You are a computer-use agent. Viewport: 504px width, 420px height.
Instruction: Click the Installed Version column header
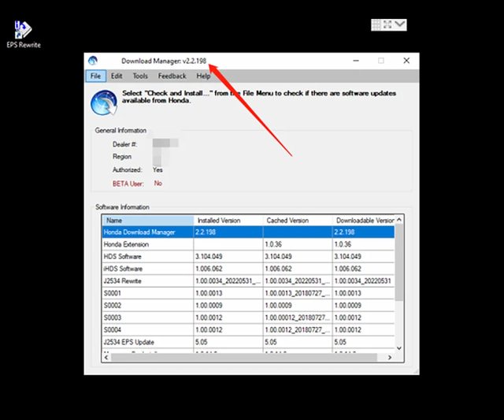pos(228,221)
